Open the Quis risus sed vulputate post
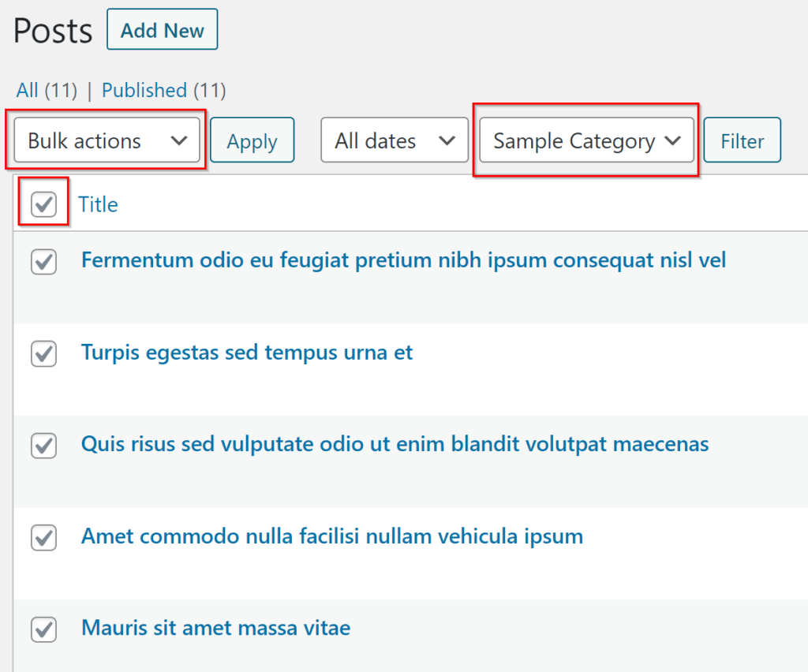This screenshot has width=808, height=672. point(395,444)
